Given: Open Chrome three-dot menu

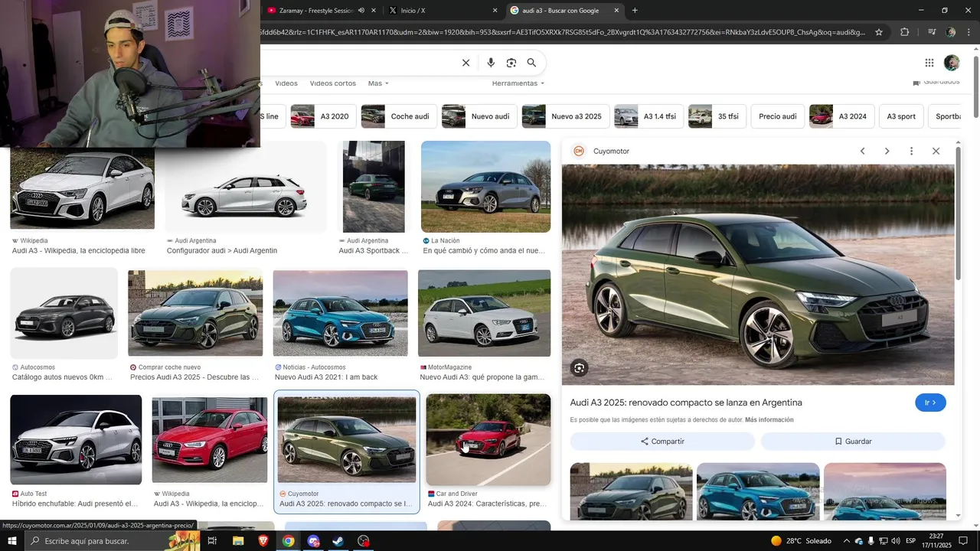Looking at the screenshot, I should click(x=969, y=32).
